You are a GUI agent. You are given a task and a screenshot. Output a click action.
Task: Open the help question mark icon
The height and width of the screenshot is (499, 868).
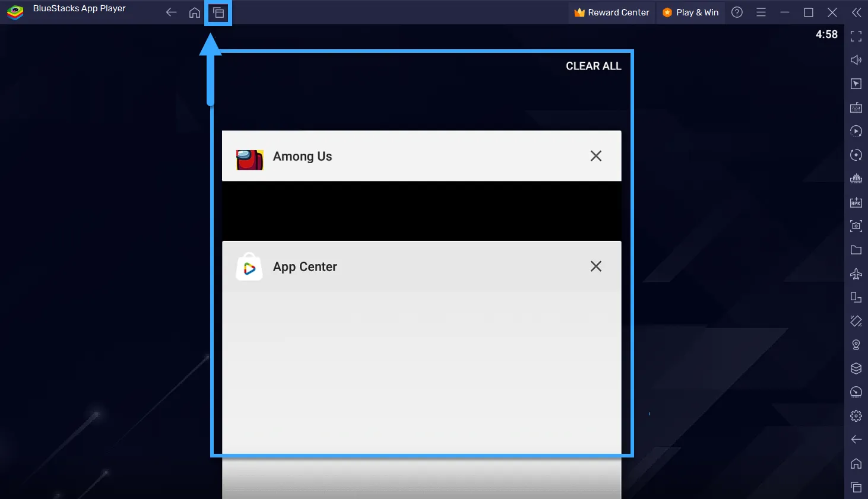[x=737, y=12]
